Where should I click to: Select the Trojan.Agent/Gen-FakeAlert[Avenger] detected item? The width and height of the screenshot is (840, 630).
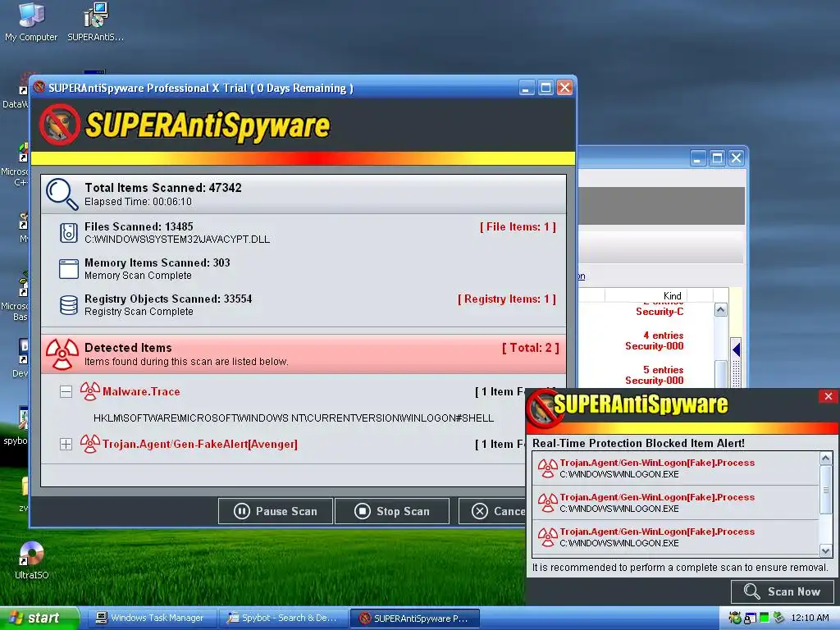[200, 444]
